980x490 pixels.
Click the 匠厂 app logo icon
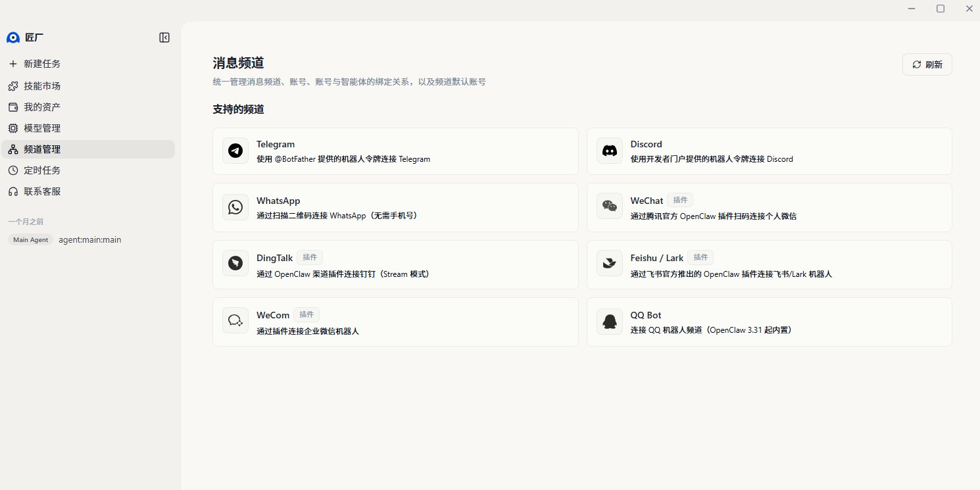(x=13, y=37)
